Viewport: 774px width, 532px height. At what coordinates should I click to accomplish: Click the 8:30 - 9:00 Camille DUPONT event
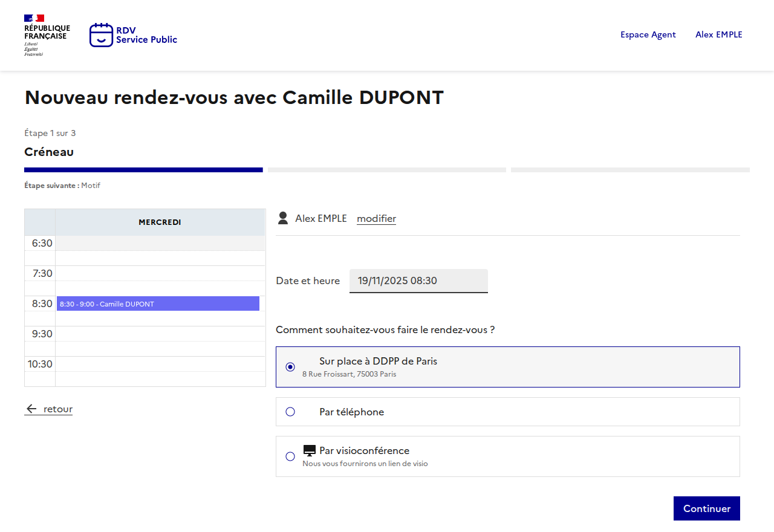point(158,303)
